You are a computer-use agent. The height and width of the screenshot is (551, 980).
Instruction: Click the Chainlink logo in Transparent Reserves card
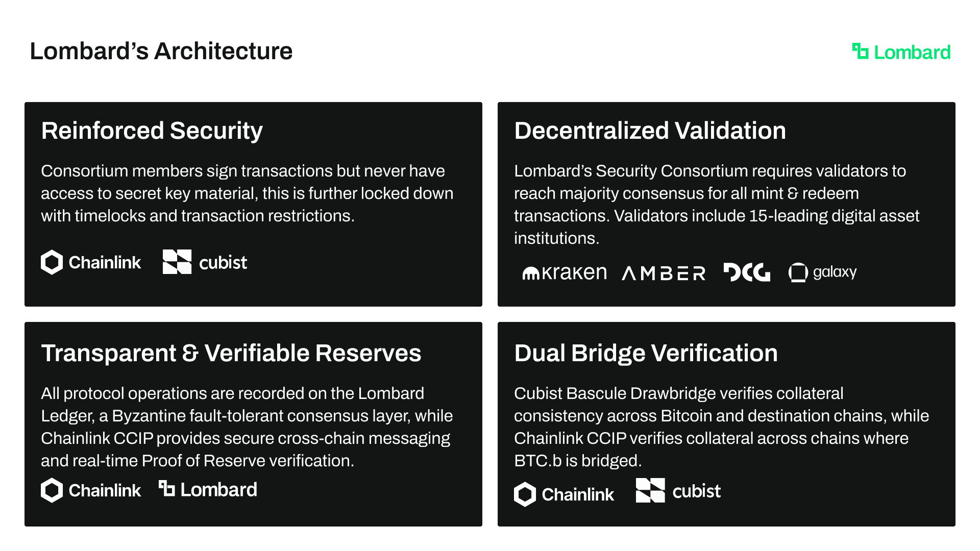[91, 490]
